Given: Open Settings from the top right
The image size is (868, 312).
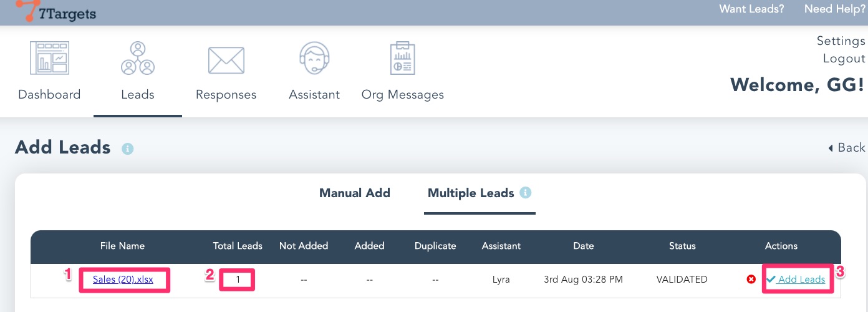Looking at the screenshot, I should tap(841, 41).
